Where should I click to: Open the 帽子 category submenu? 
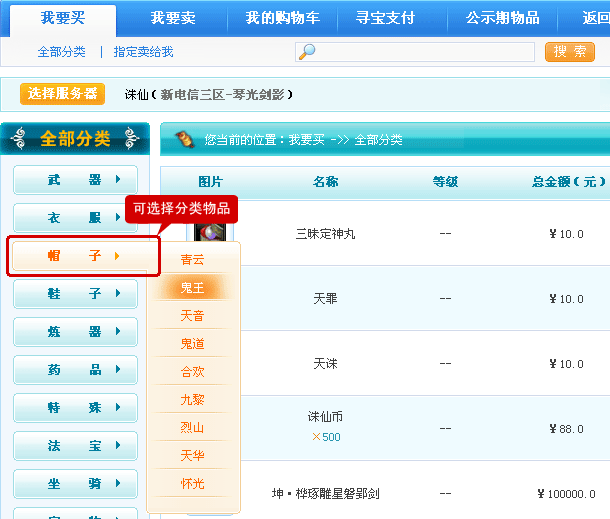83,256
